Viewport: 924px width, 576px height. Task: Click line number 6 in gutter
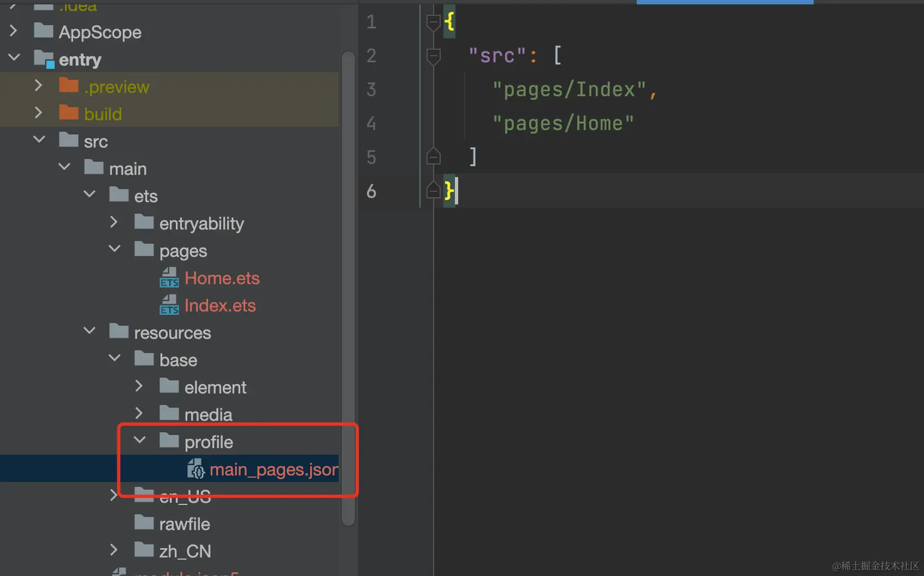(x=371, y=191)
